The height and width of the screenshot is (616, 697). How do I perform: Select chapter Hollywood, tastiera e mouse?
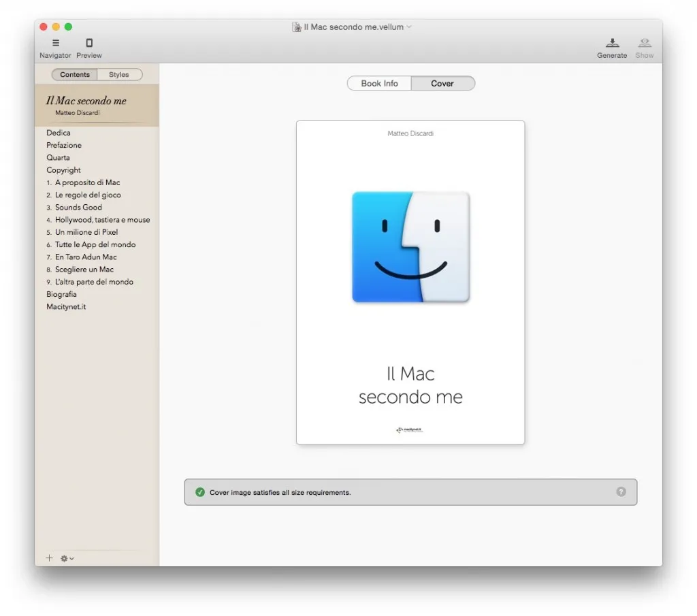click(x=102, y=220)
